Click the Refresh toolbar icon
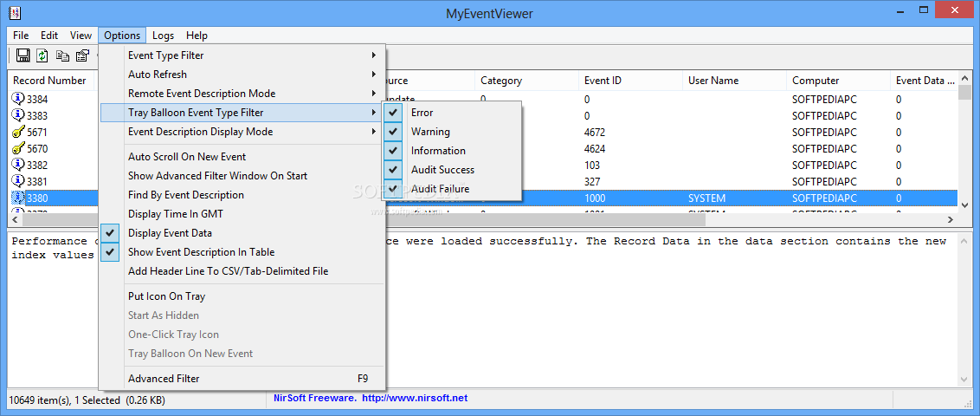The height and width of the screenshot is (416, 980). (x=42, y=55)
